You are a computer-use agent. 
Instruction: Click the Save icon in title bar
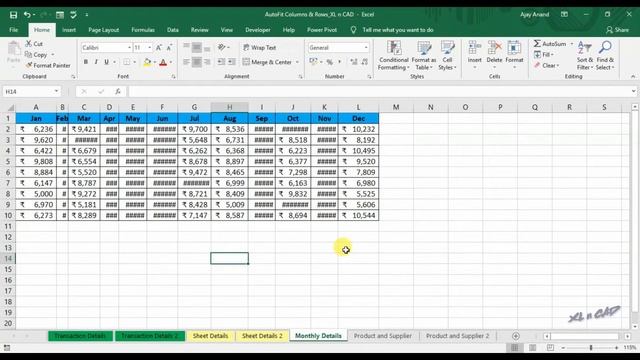click(x=13, y=15)
